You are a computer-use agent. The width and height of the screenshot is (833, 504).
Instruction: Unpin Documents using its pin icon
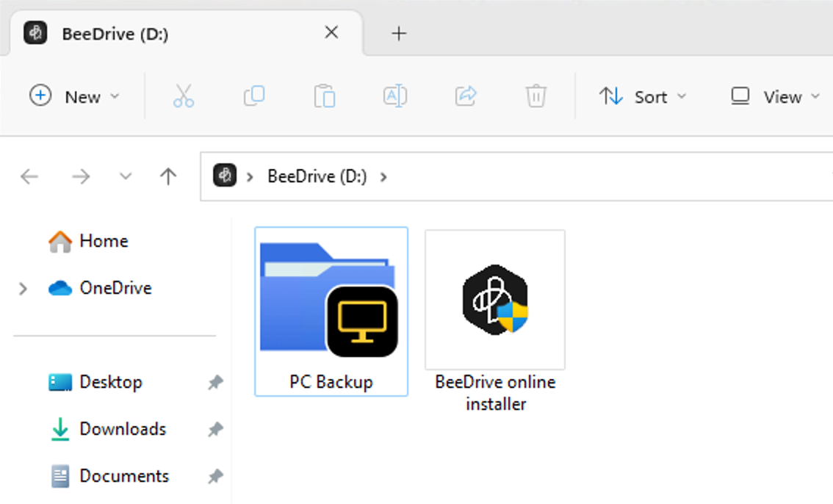click(x=215, y=476)
